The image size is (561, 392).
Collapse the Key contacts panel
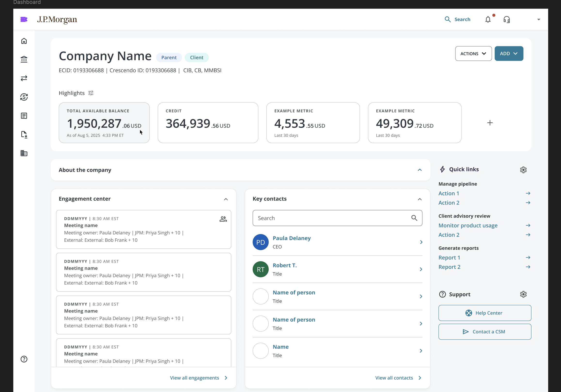(x=420, y=199)
